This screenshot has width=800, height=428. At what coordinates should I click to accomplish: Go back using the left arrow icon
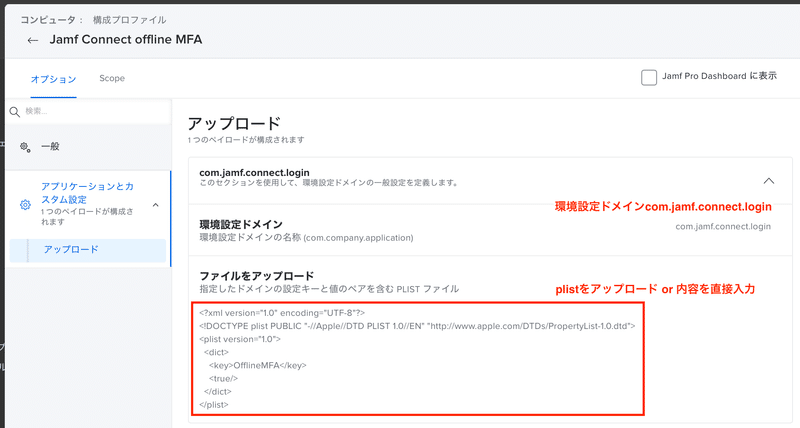click(x=33, y=40)
